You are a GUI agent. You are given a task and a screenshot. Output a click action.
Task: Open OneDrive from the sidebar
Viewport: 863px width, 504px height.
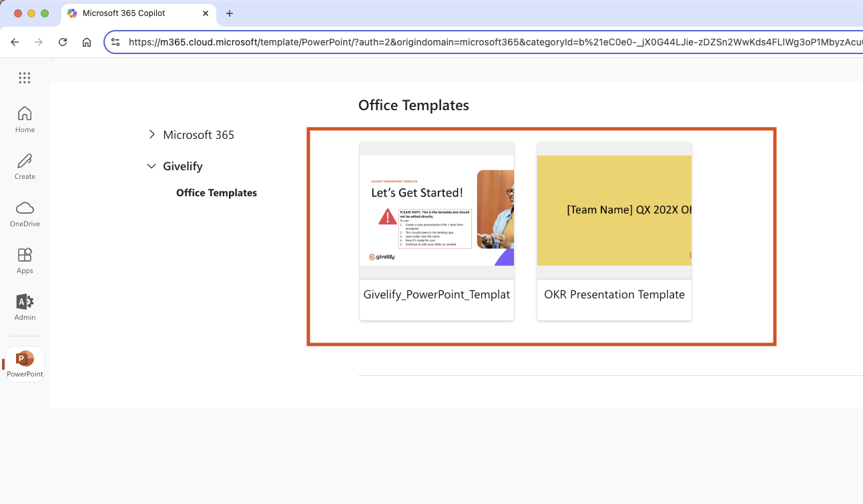tap(25, 214)
